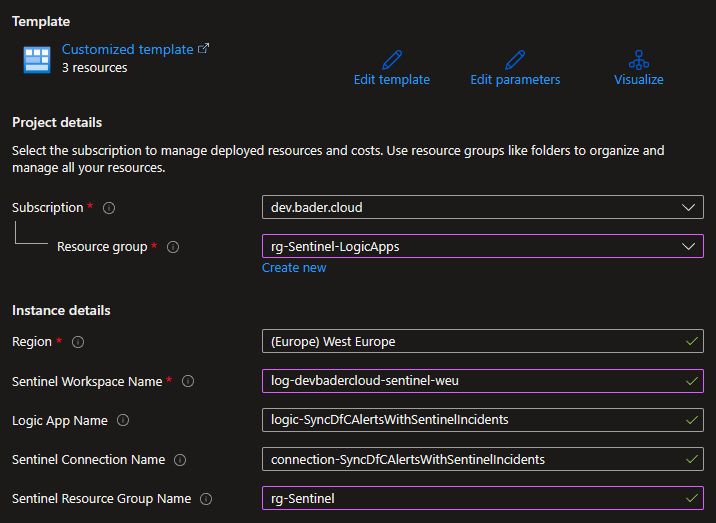Show info tooltip for Subscription

click(x=109, y=208)
